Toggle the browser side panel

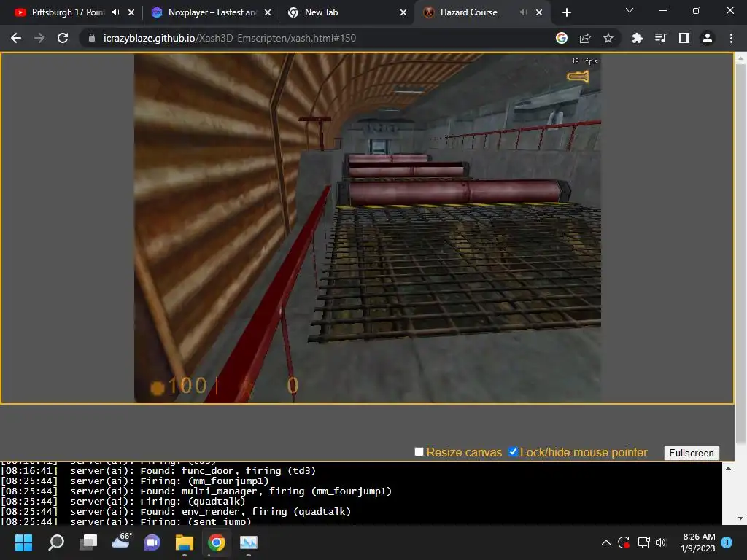684,38
